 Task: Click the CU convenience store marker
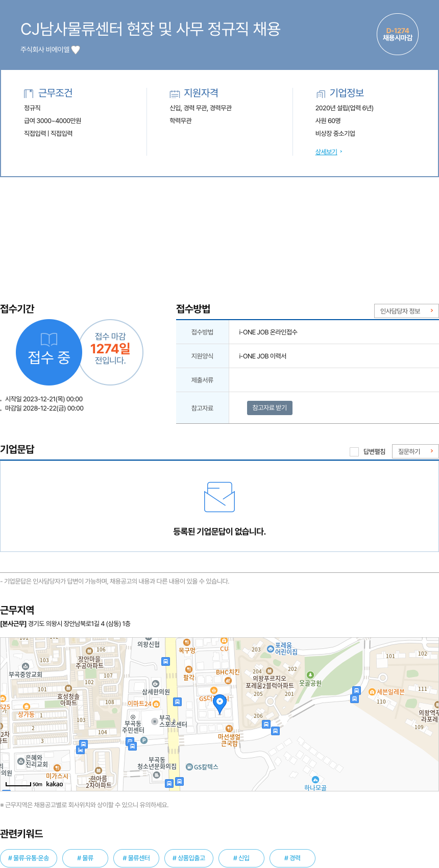(x=224, y=641)
